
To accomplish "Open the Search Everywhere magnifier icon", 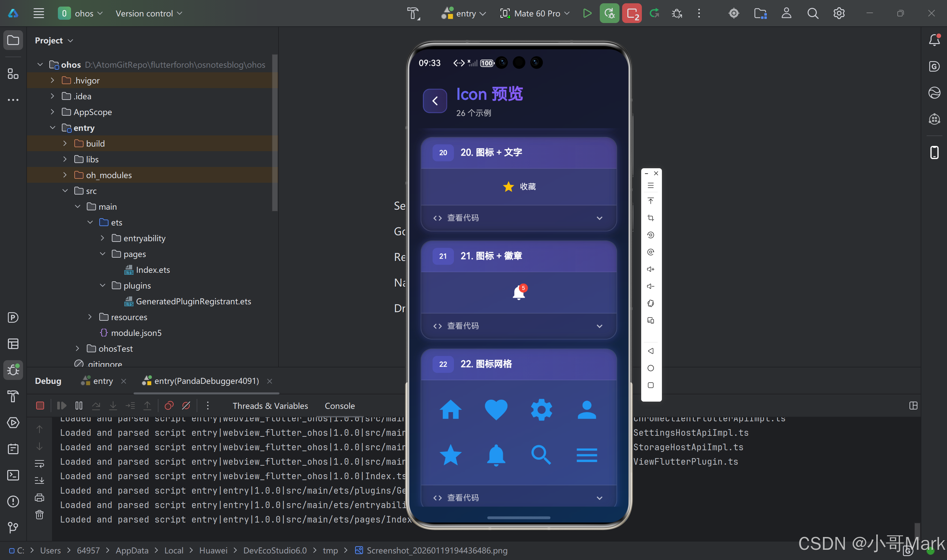I will click(x=813, y=13).
